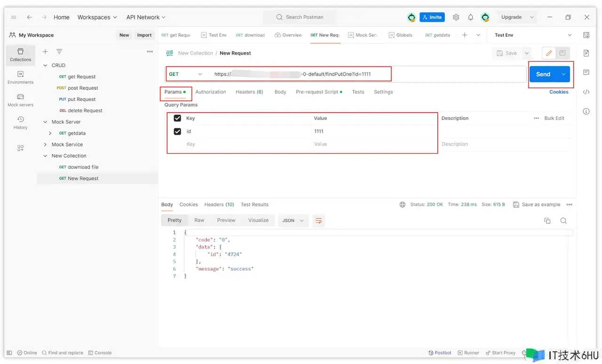This screenshot has height=364, width=602.
Task: Click Bulk Edit
Action: 554,118
